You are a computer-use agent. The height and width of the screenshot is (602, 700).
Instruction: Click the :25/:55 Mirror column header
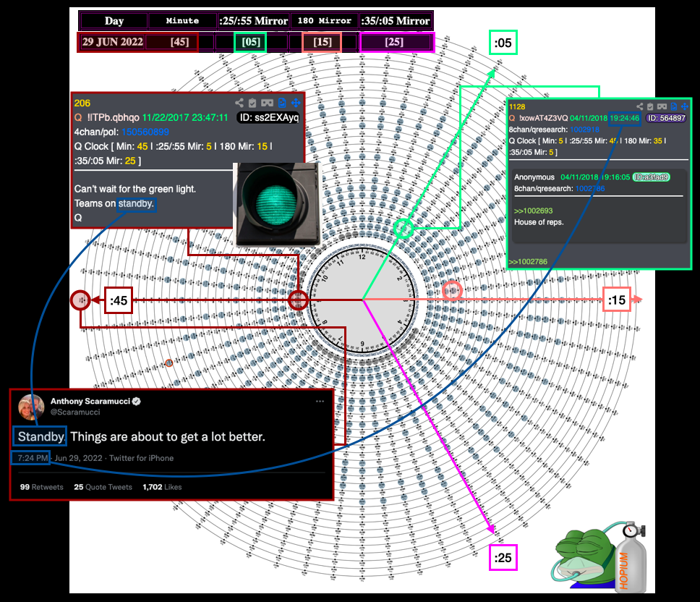(x=254, y=21)
